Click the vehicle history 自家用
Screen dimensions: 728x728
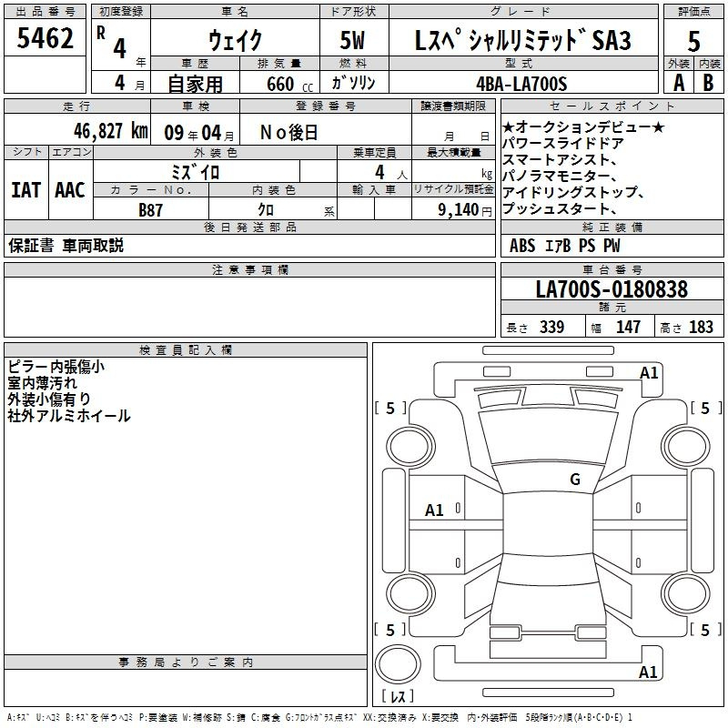pyautogui.click(x=195, y=84)
